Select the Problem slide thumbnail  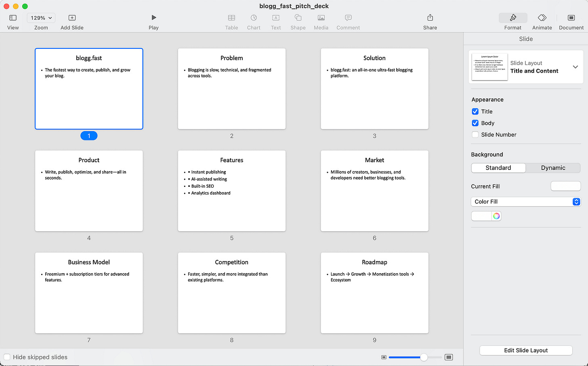[232, 89]
